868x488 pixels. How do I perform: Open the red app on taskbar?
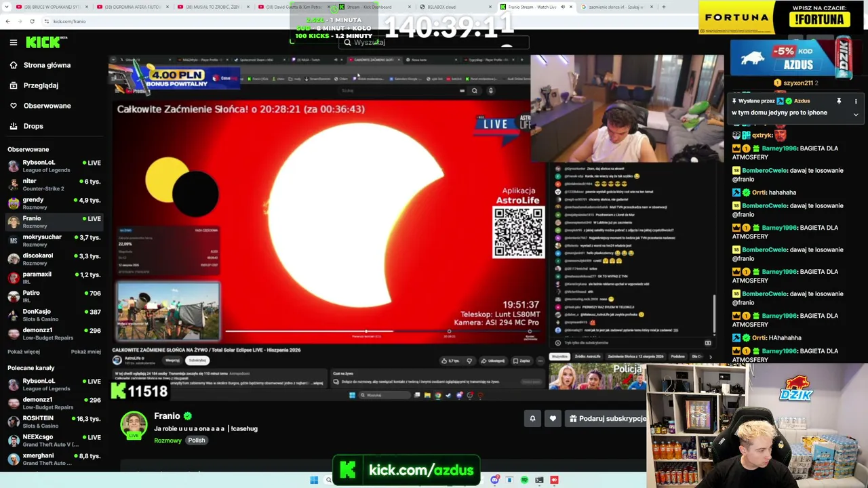pos(554,480)
